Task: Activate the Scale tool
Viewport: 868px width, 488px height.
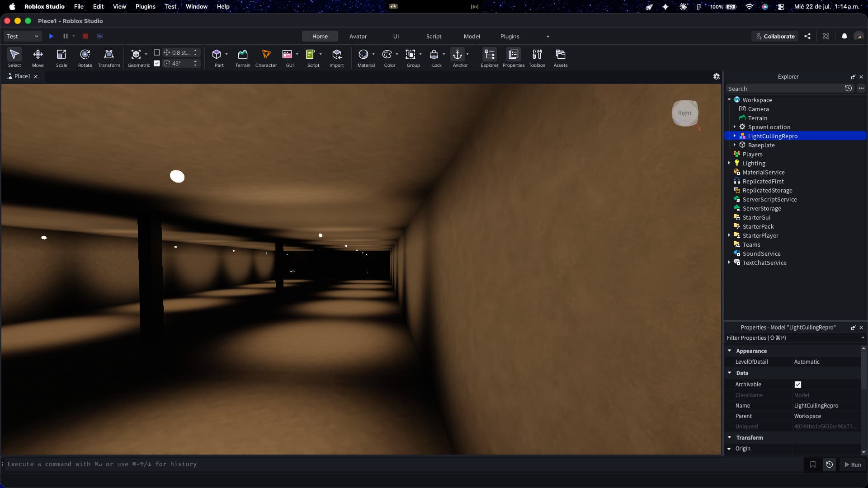Action: 61,58
